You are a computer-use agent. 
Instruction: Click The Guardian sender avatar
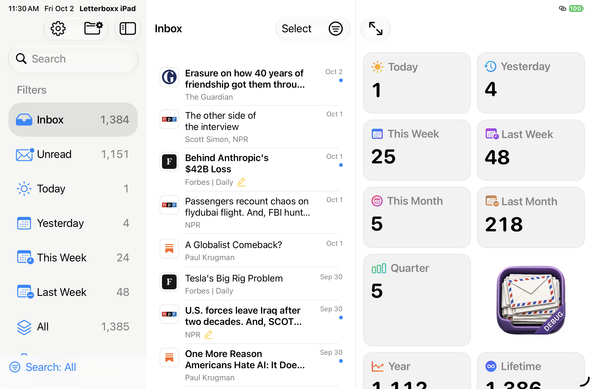(x=169, y=77)
